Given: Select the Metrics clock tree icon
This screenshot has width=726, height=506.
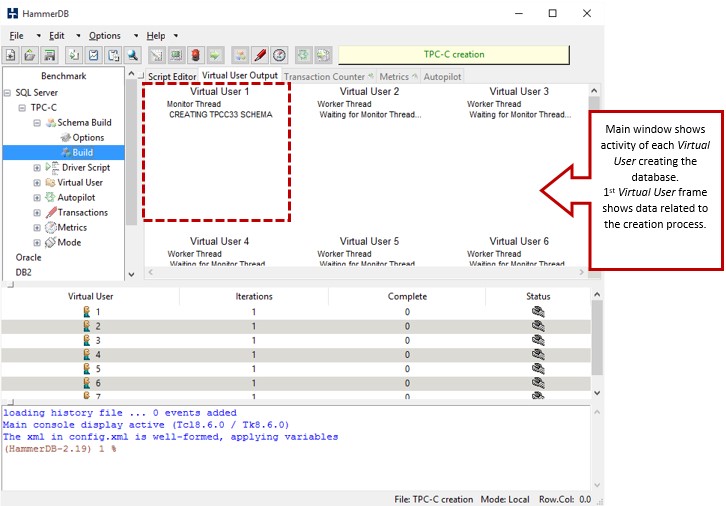Looking at the screenshot, I should coord(50,227).
